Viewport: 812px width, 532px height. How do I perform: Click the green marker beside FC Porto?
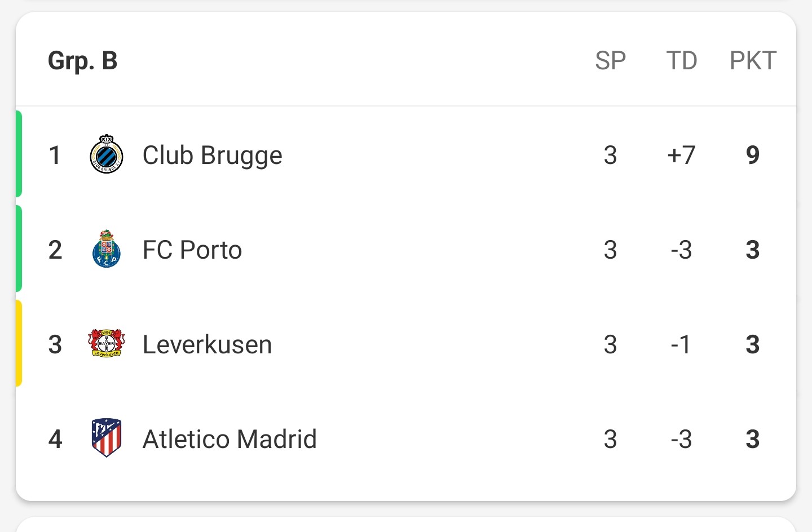(x=19, y=249)
